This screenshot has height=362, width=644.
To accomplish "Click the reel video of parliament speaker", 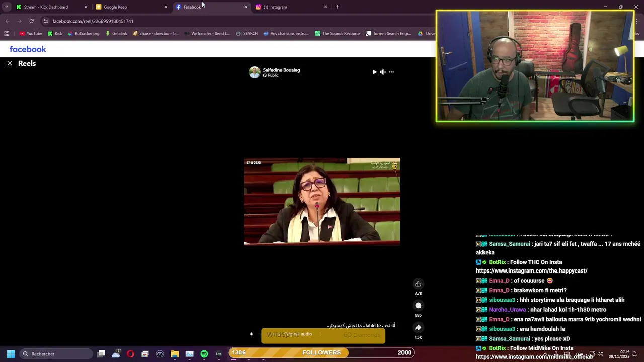I will tap(322, 202).
